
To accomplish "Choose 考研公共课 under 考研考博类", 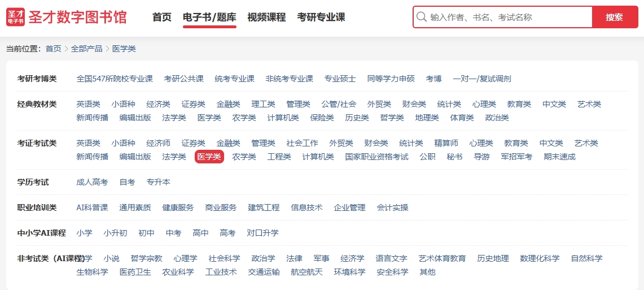I will pyautogui.click(x=184, y=79).
